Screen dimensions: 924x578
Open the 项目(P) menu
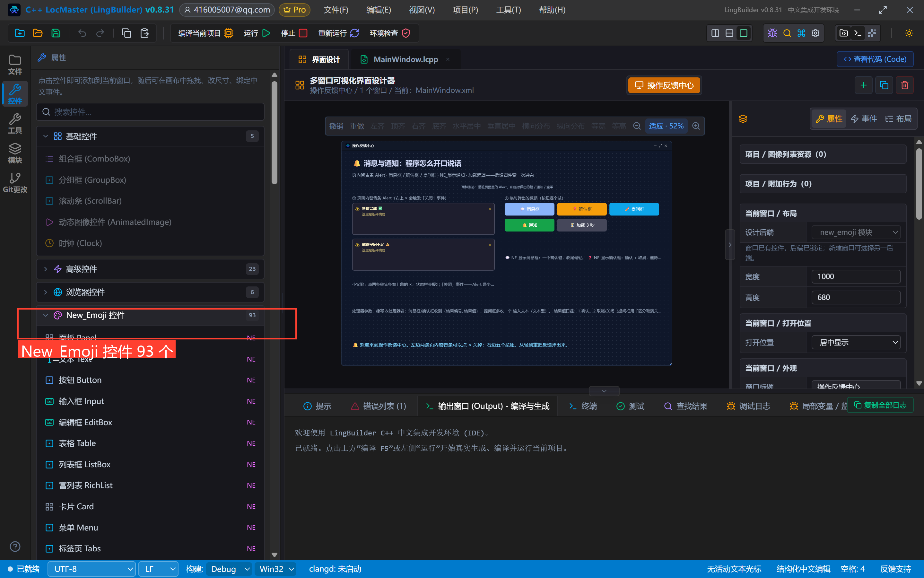[x=465, y=10]
